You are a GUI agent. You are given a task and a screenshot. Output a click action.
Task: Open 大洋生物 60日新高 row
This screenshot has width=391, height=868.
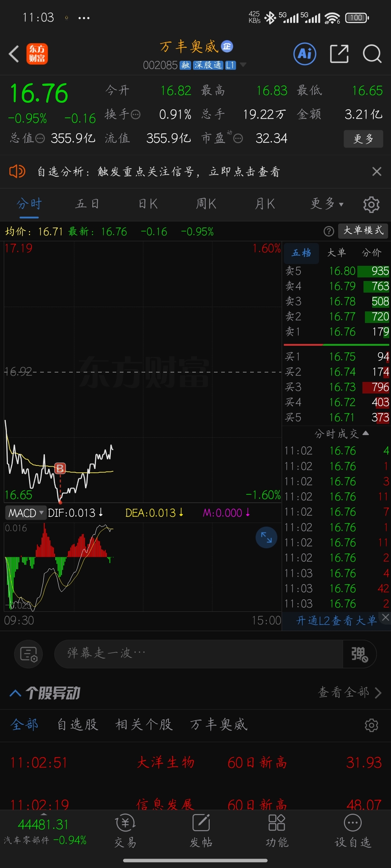[195, 763]
